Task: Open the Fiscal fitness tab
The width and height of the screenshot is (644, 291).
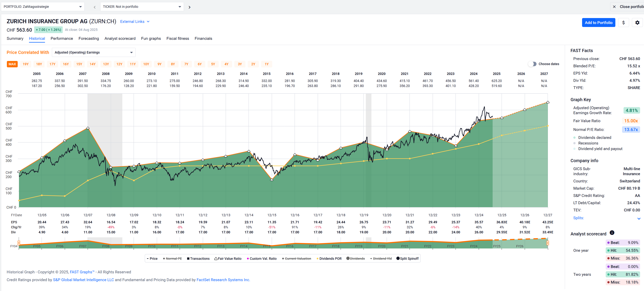Action: 178,38
